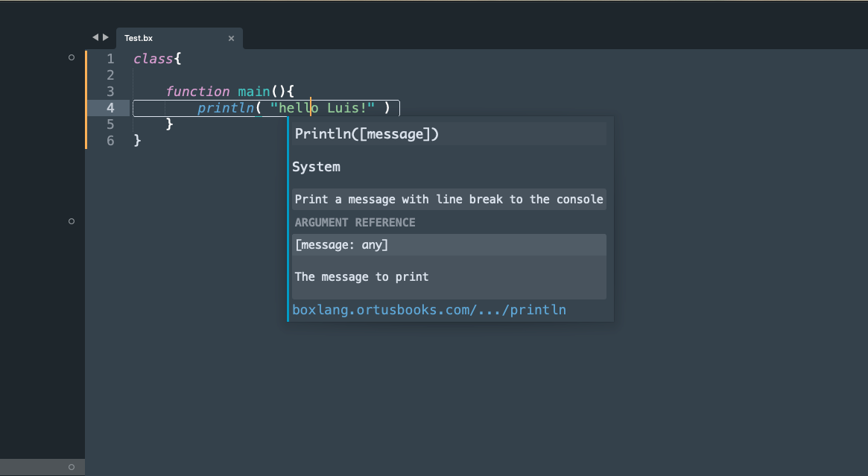Click the closing brace on line 5

[169, 124]
